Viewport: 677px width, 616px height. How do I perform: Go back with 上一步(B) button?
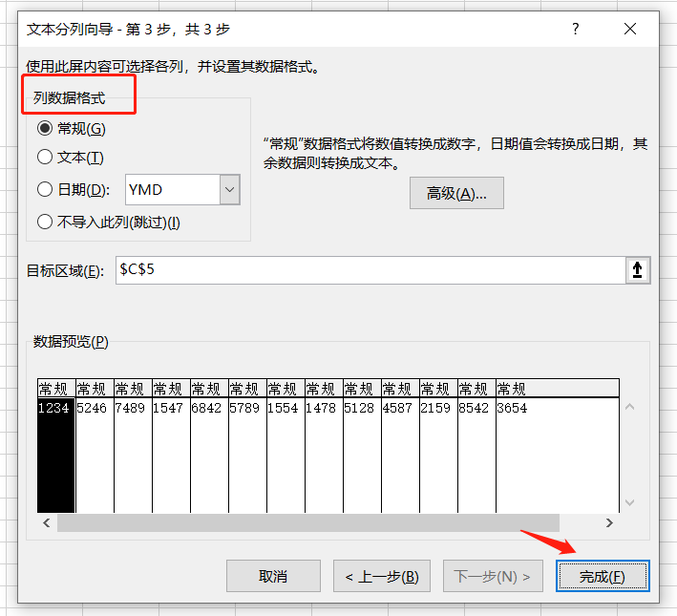382,576
